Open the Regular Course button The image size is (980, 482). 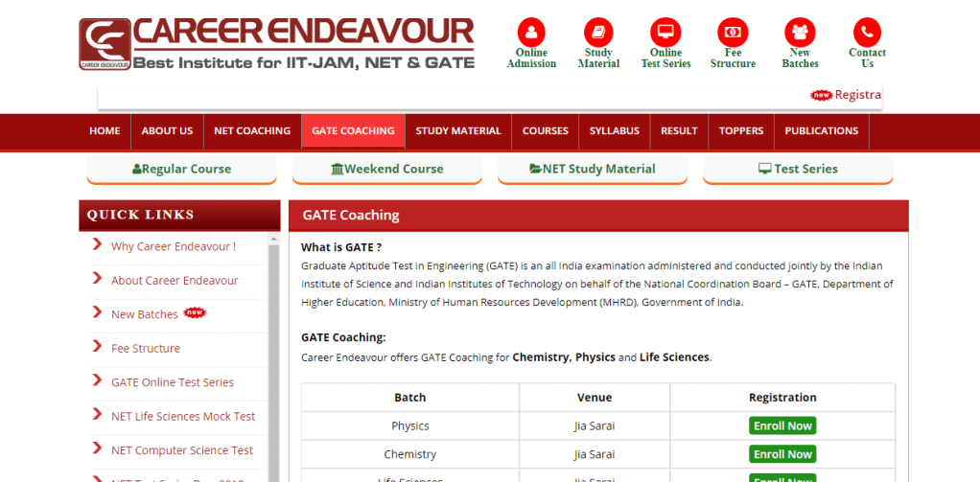click(182, 169)
